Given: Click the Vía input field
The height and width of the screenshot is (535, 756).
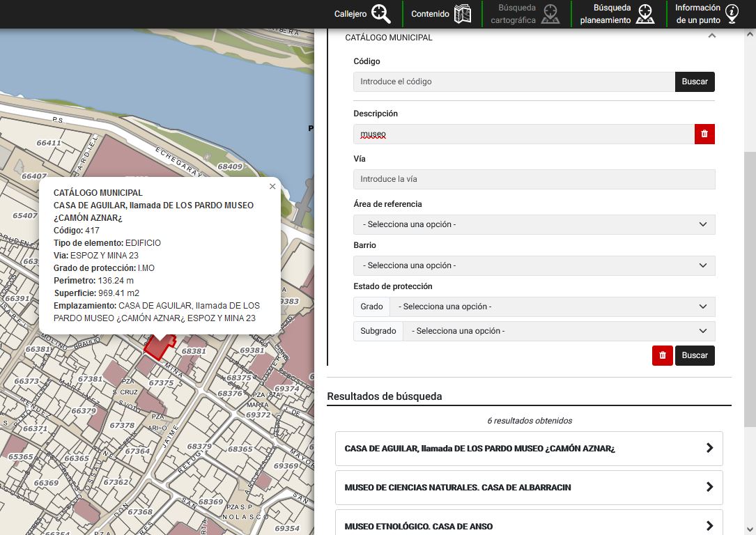Looking at the screenshot, I should click(534, 179).
